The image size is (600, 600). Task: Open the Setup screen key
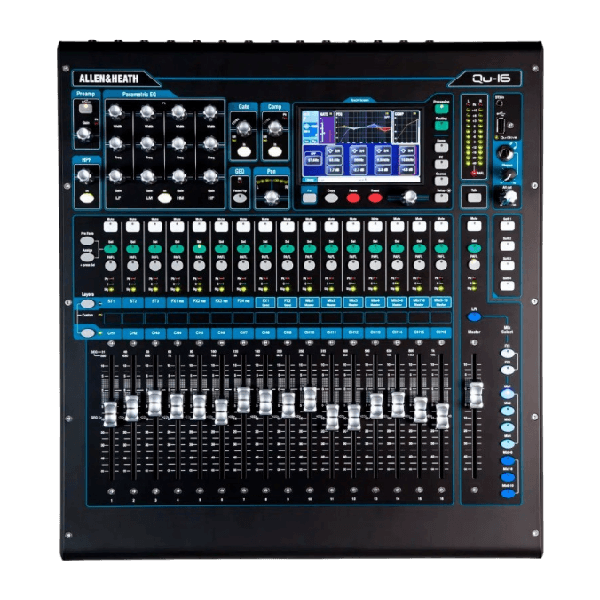[441, 197]
